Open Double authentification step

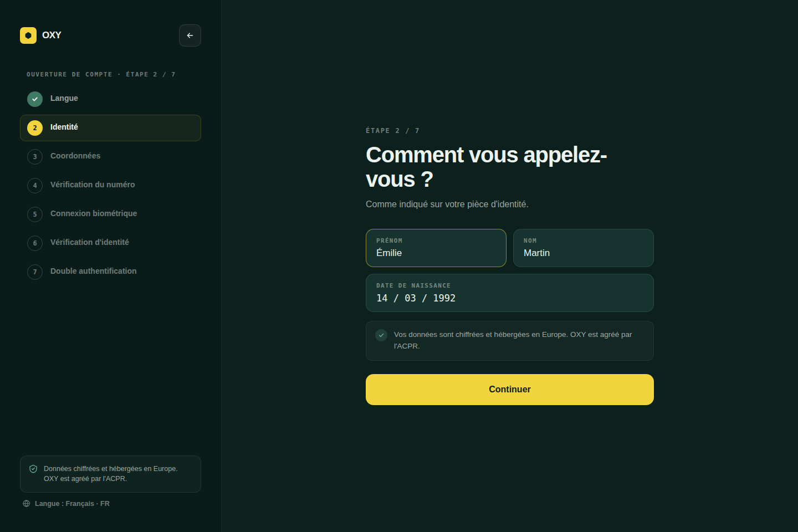[110, 272]
